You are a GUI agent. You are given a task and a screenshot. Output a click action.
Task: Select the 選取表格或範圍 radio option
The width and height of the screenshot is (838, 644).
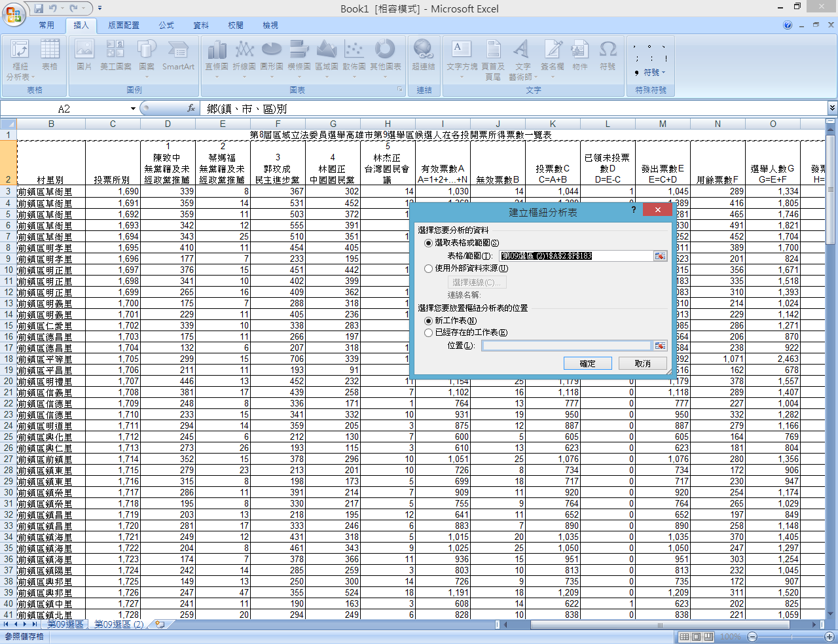[x=429, y=243]
